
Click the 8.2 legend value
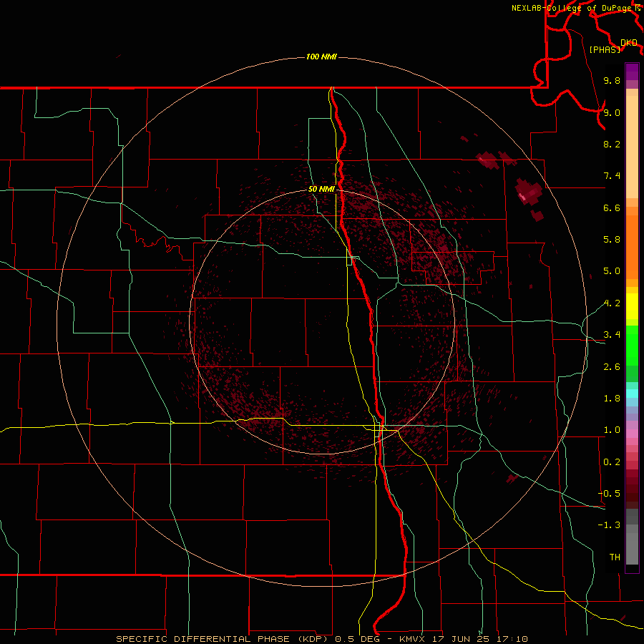pyautogui.click(x=612, y=144)
